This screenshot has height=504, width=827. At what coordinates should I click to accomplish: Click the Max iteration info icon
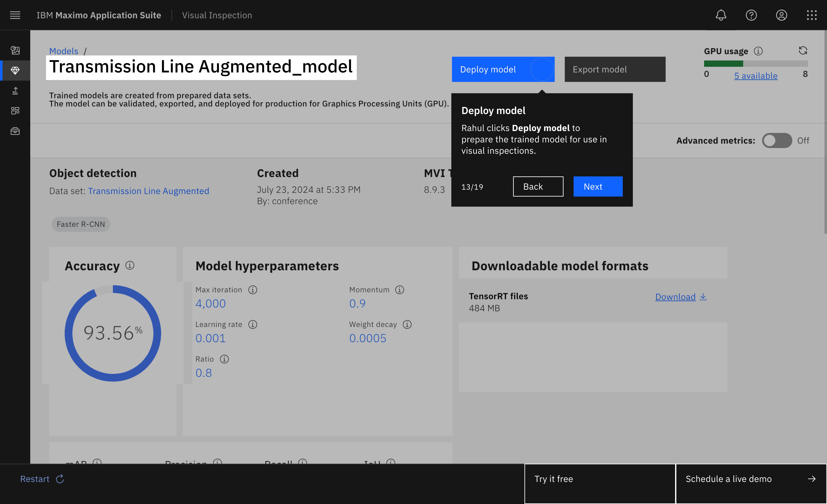coord(253,290)
